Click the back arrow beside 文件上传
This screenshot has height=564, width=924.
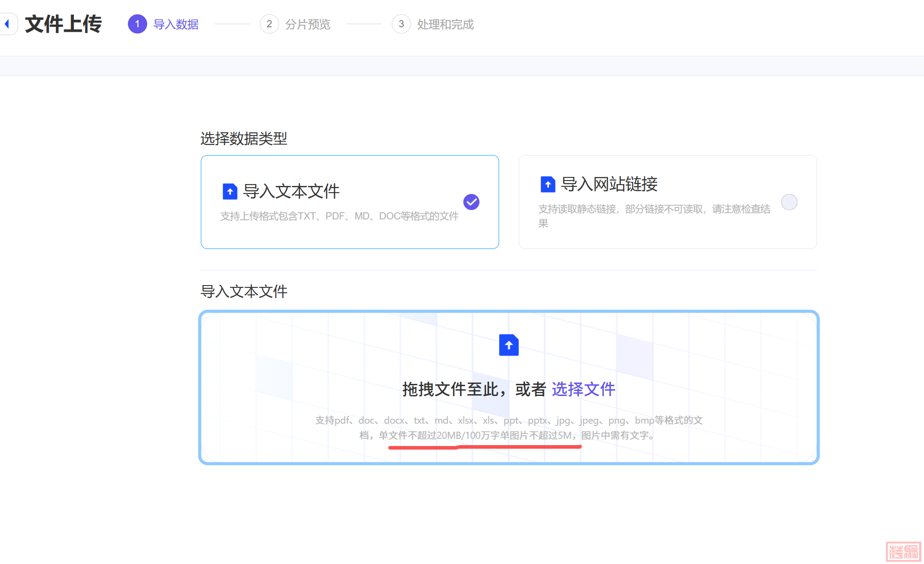[8, 24]
